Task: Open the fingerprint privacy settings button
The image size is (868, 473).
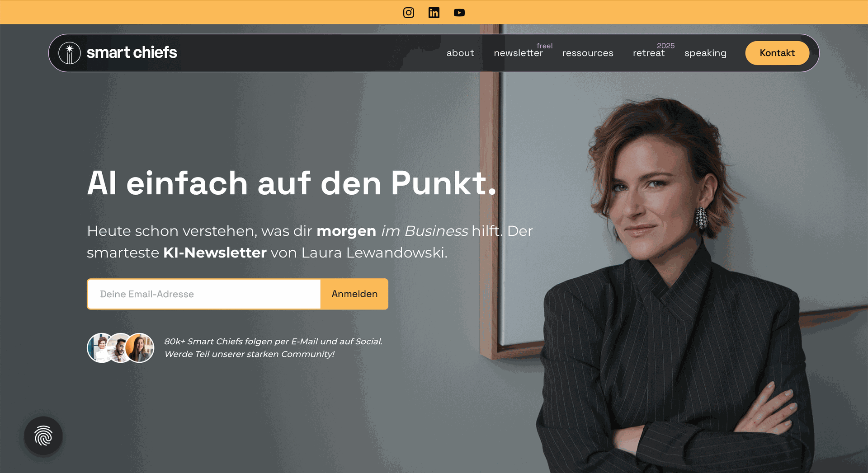Action: coord(43,436)
